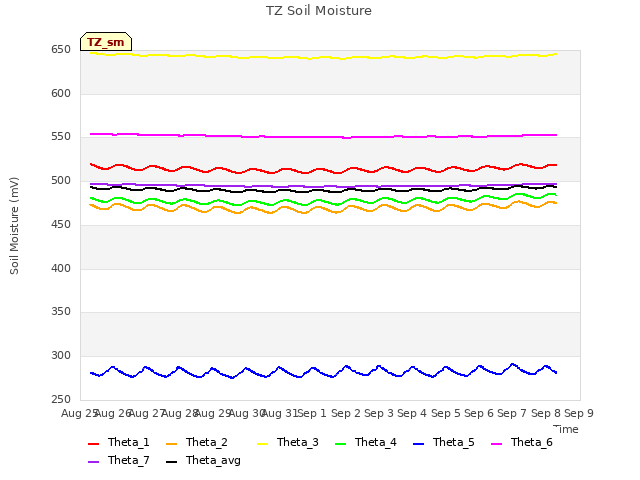Click the green Theta_4 legend swatch
The image size is (640, 480).
(x=340, y=444)
